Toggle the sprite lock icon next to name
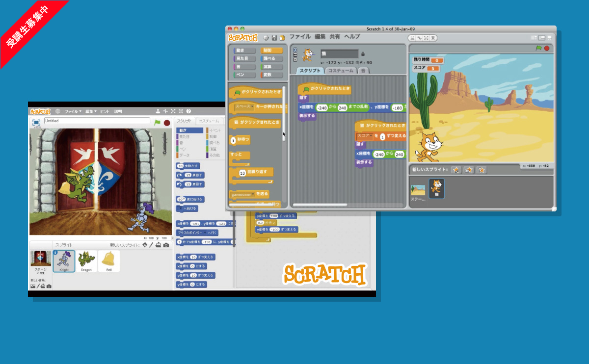The width and height of the screenshot is (589, 364). 363,54
